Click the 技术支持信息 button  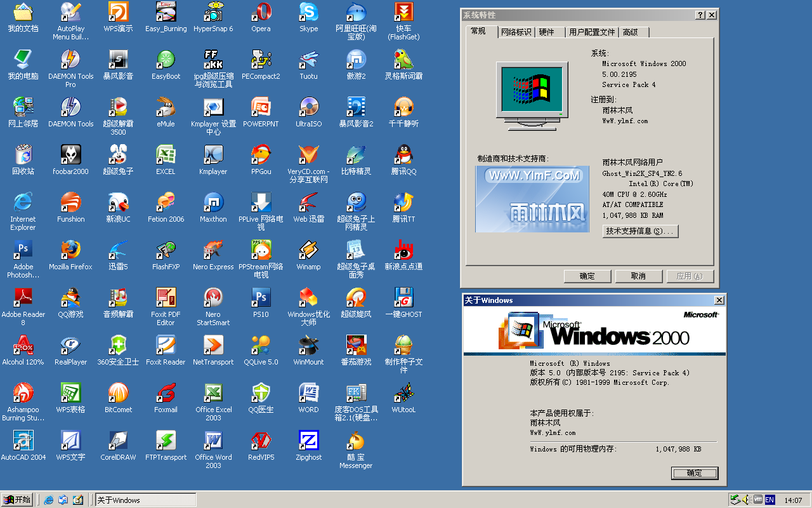[x=640, y=231]
